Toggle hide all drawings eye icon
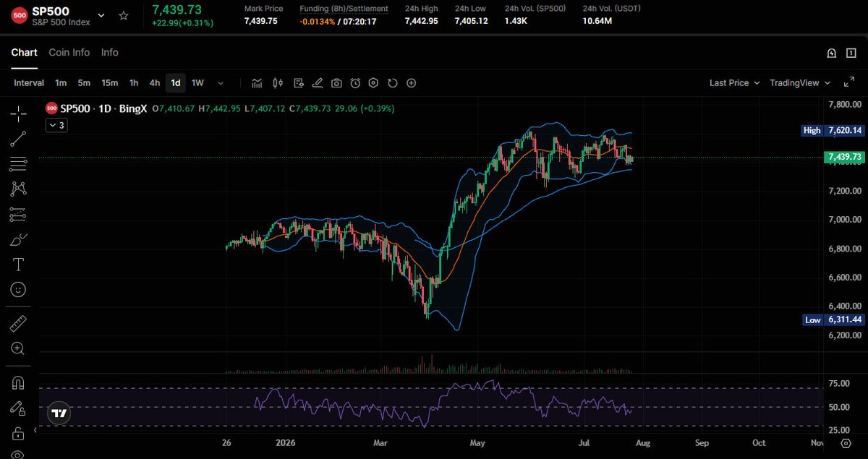 (x=19, y=454)
